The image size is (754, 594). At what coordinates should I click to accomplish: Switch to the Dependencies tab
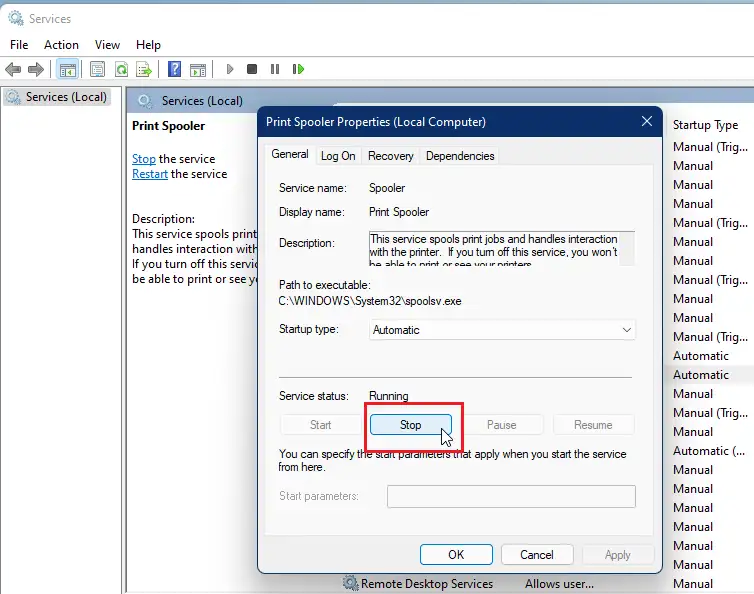pyautogui.click(x=460, y=156)
